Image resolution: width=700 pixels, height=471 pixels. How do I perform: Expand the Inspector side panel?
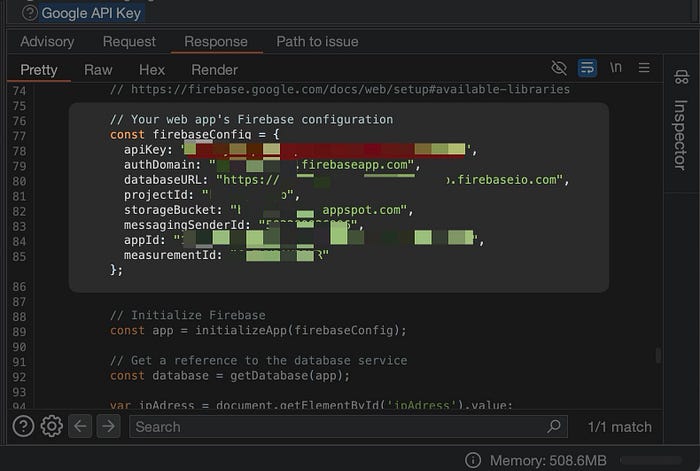click(680, 135)
